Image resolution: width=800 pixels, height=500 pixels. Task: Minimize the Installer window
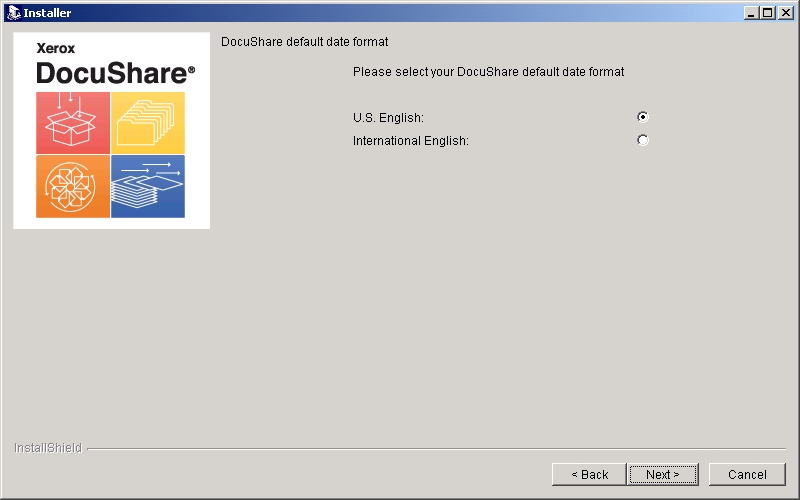point(750,13)
